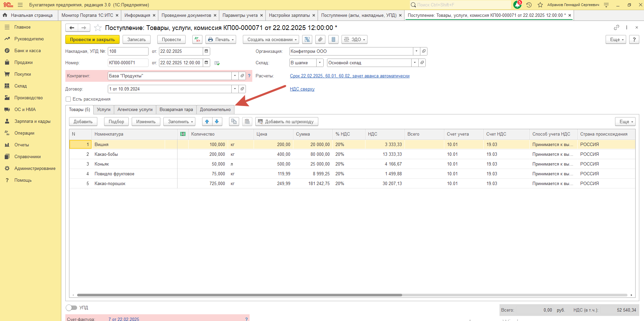Open the Возвратная тара tab

click(176, 109)
